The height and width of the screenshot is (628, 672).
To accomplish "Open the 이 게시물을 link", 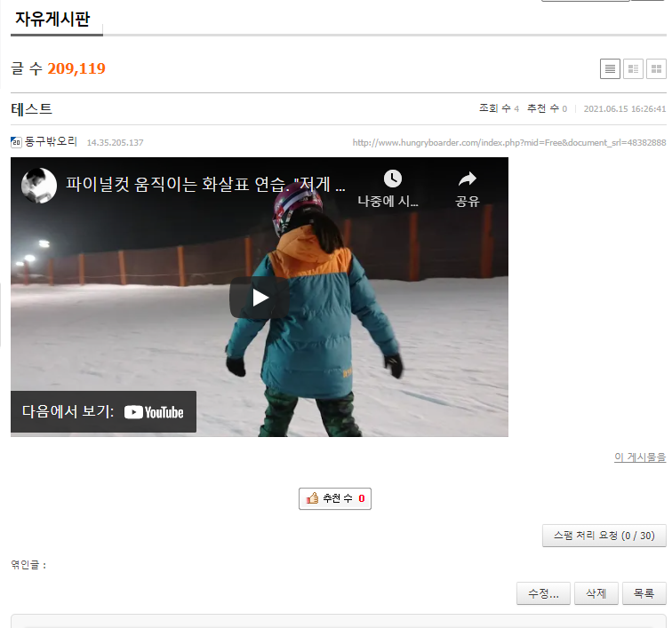I will 639,457.
